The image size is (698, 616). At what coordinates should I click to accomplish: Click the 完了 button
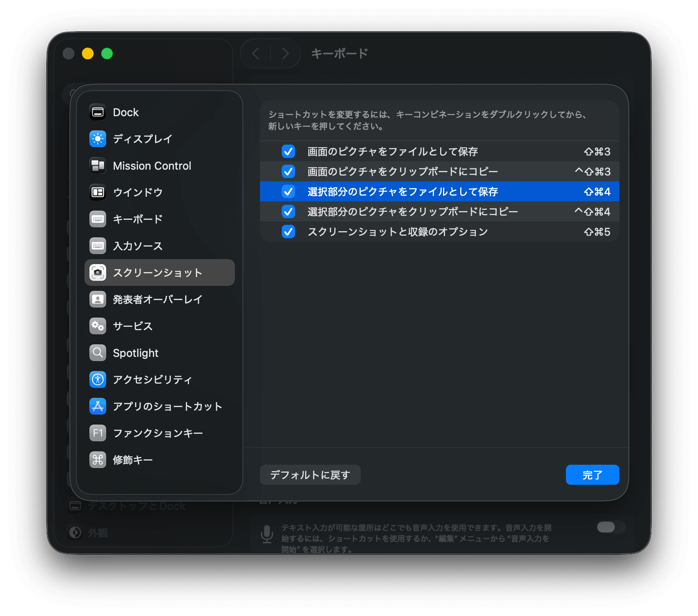click(x=592, y=474)
